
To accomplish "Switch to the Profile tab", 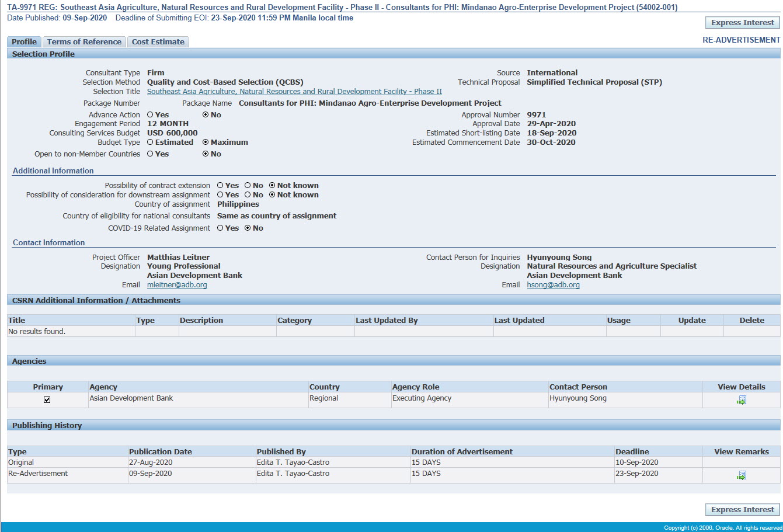I will coord(24,42).
